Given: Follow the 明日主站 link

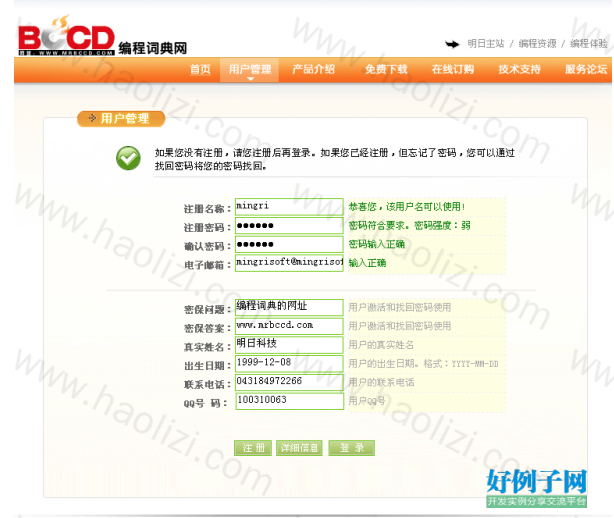Looking at the screenshot, I should (486, 43).
